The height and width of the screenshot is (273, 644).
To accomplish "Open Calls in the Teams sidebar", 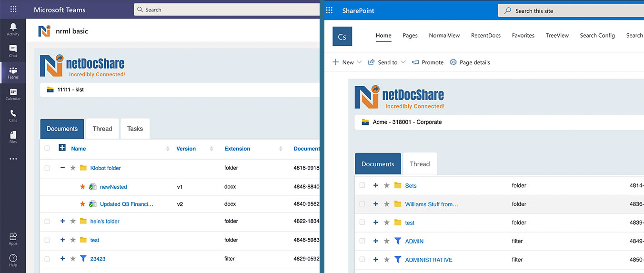I will point(13,116).
